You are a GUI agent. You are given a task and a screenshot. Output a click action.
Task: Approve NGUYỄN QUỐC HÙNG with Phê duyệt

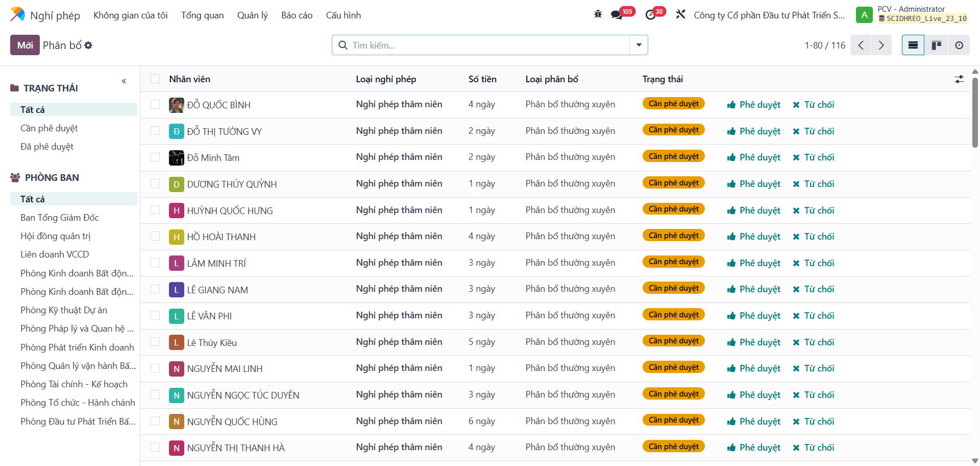[754, 422]
